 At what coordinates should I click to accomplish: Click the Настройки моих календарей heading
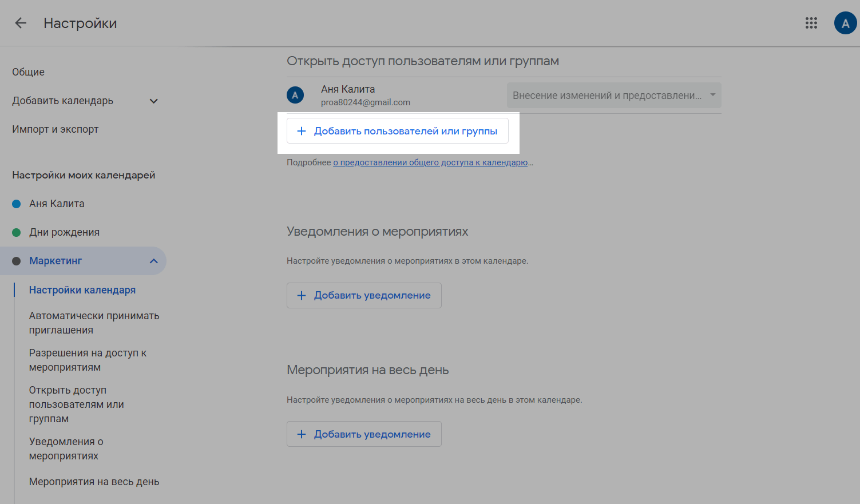(x=84, y=175)
